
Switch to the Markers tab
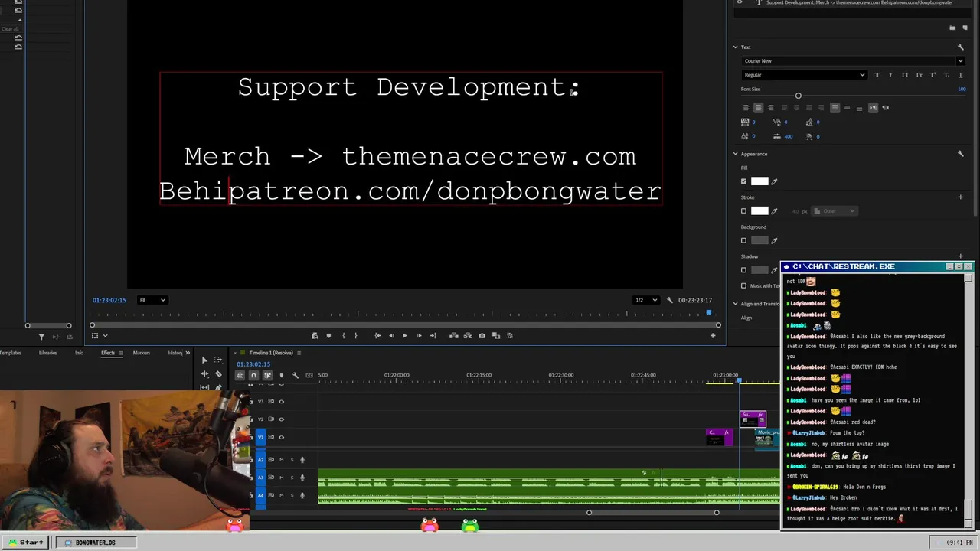pyautogui.click(x=142, y=353)
